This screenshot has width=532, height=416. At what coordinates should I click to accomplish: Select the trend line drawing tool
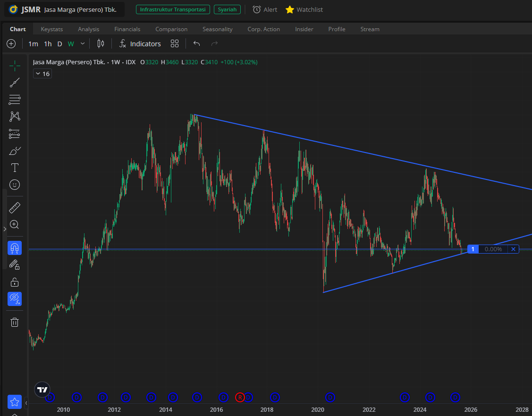point(15,83)
